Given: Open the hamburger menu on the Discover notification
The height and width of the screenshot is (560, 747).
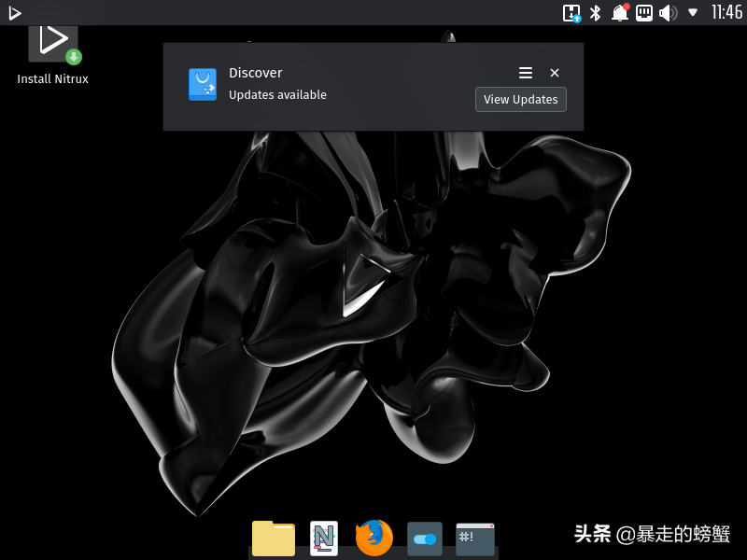Looking at the screenshot, I should 525,73.
